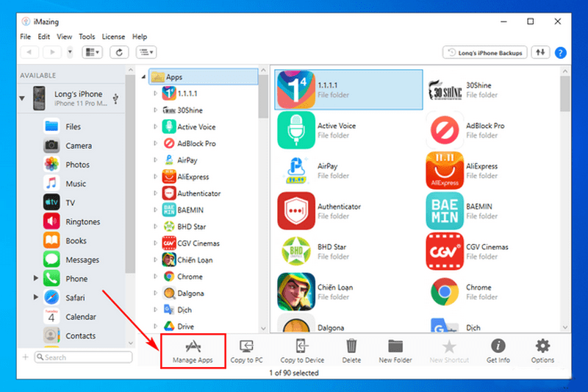This screenshot has height=392, width=588.
Task: Open the File menu
Action: [x=26, y=37]
